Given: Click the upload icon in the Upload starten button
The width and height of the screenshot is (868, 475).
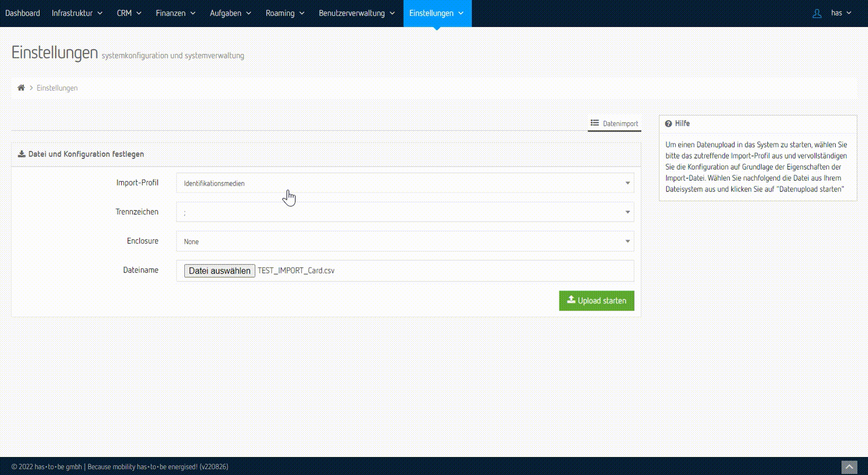Looking at the screenshot, I should (571, 300).
